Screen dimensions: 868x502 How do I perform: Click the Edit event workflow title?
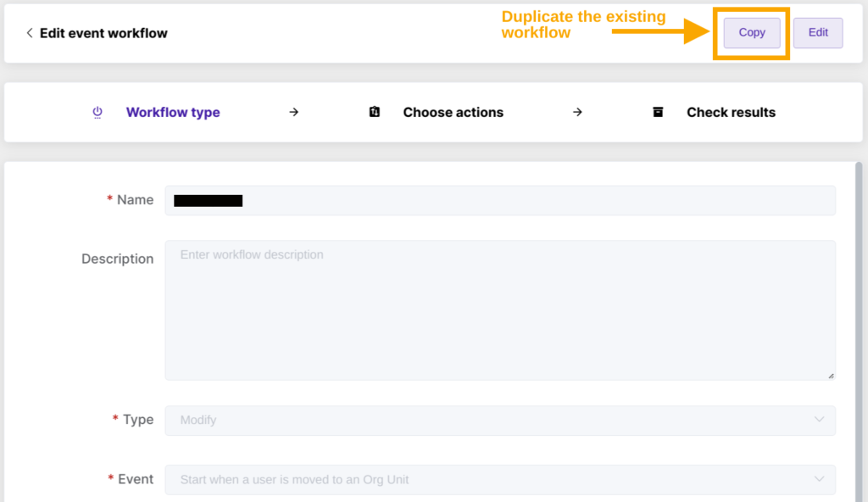tap(103, 33)
